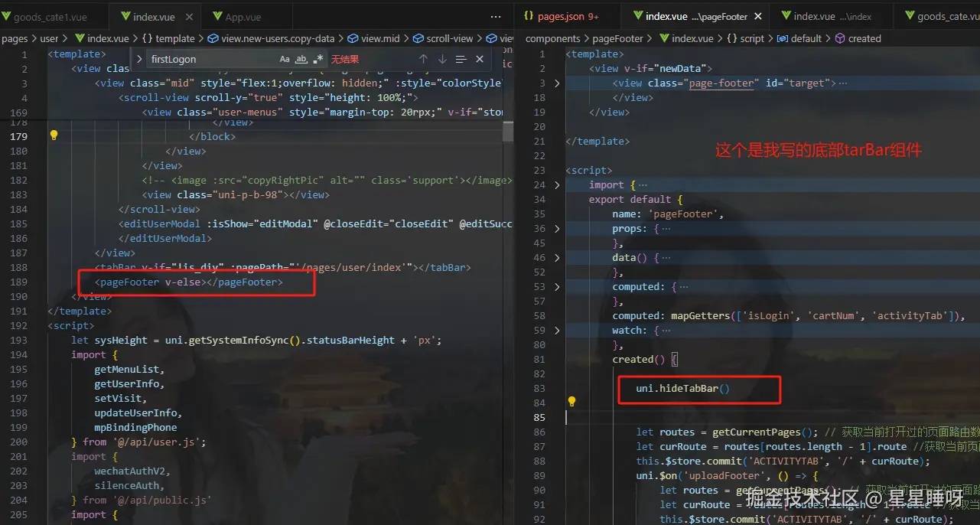Open the left editor's more actions ellipsis
980x525 pixels.
(497, 16)
